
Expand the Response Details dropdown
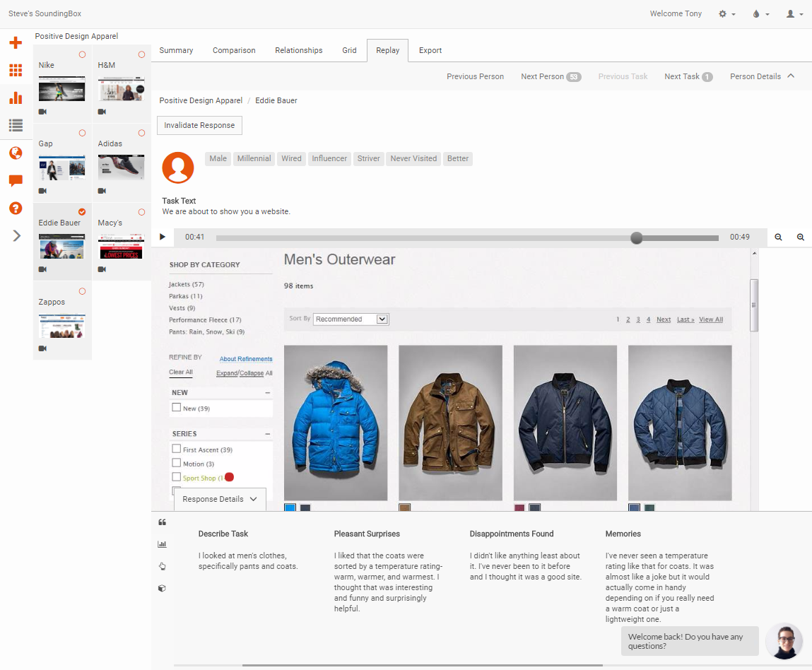tap(220, 499)
